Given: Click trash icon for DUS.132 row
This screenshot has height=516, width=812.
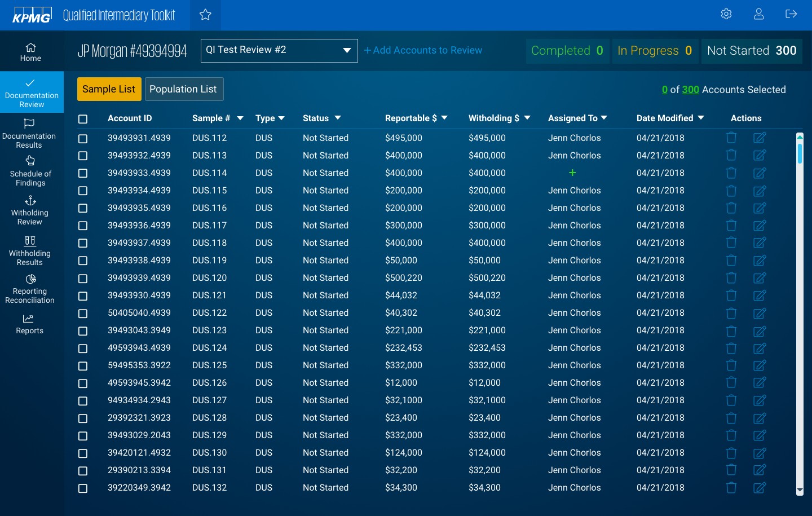Looking at the screenshot, I should click(731, 487).
